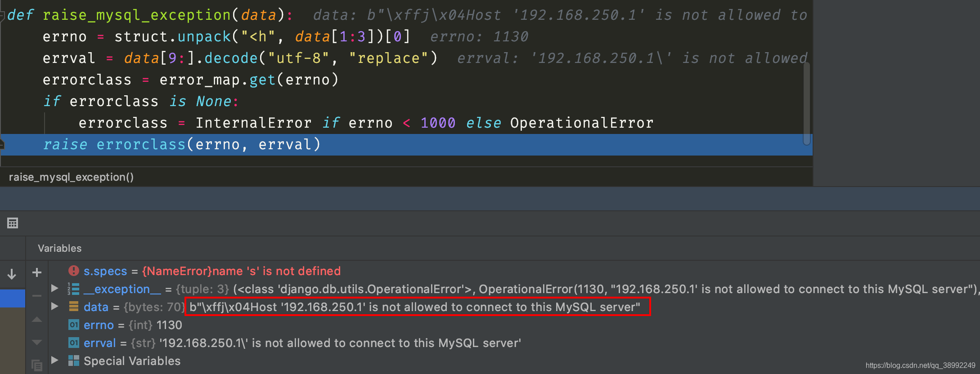Click the duplicate watch icon
Image resolution: width=980 pixels, height=374 pixels.
point(37,365)
